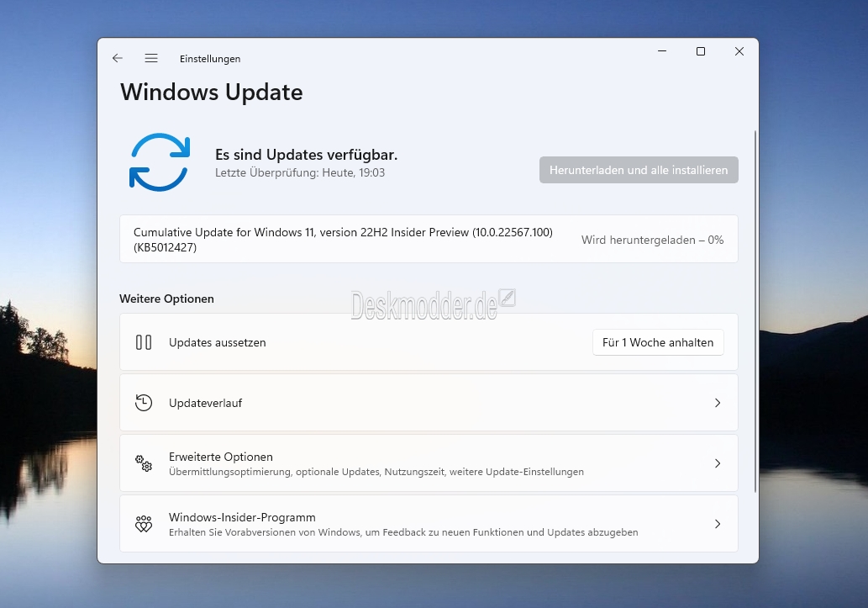Click Herunterladen und alle installieren button
Viewport: 868px width, 608px height.
639,170
